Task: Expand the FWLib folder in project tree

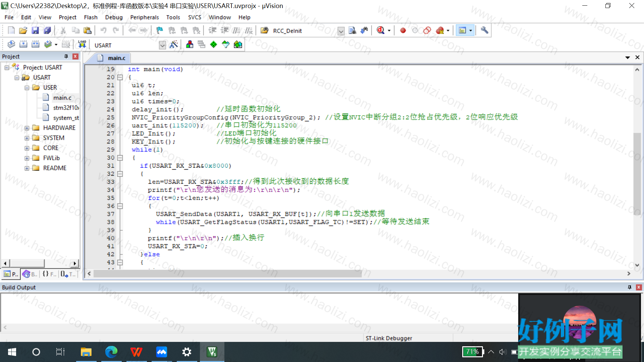Action: click(x=27, y=158)
